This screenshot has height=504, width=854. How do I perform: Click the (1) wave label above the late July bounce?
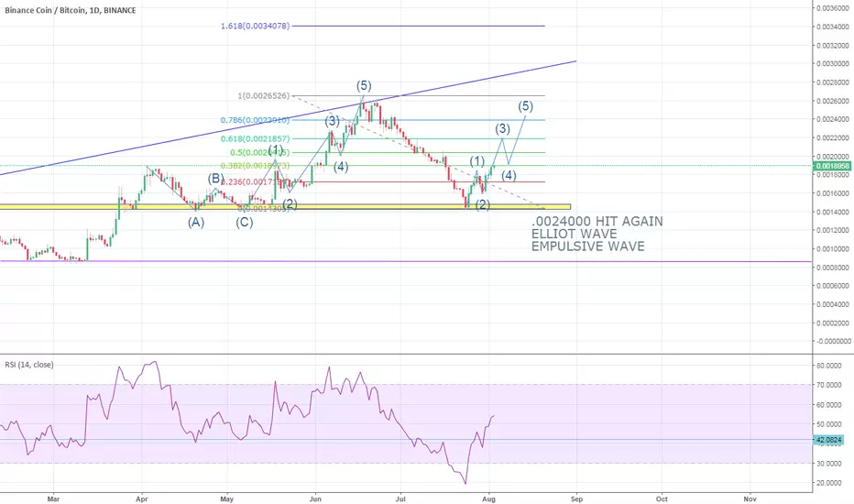[477, 161]
